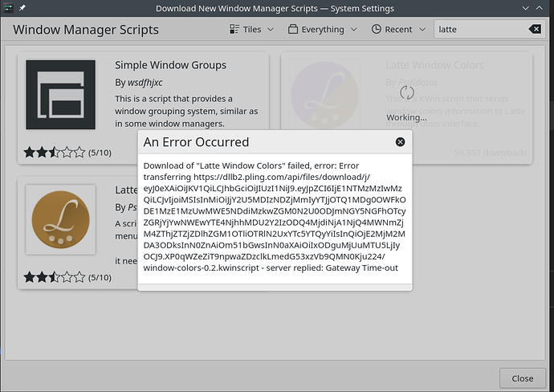This screenshot has height=392, width=554.
Task: Maximize the window using title bar chevron up
Action: [540, 8]
